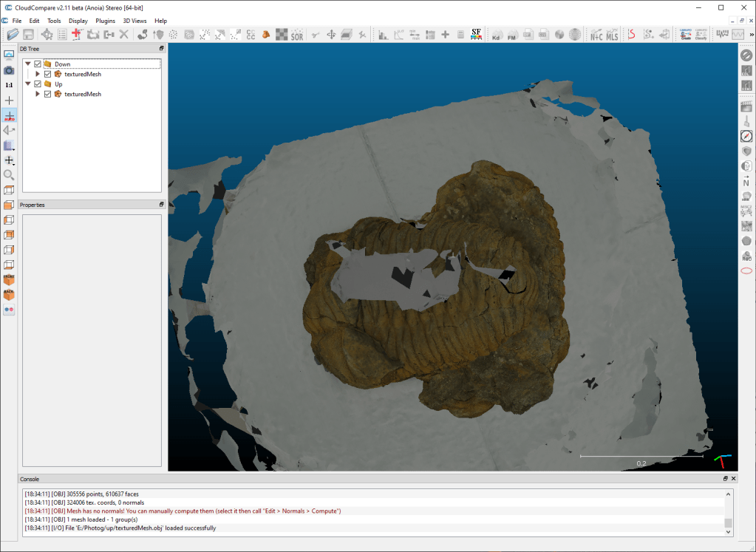Toggle the Up folder checkbox

click(38, 84)
